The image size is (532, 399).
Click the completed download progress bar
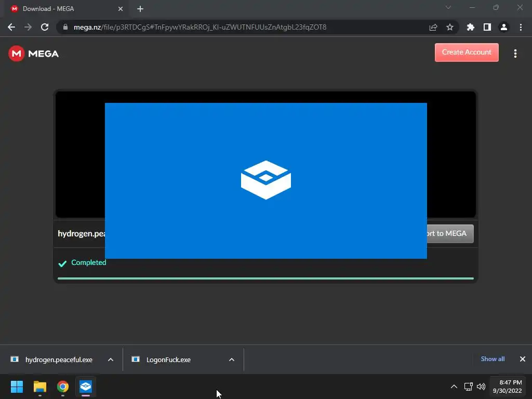coord(265,278)
